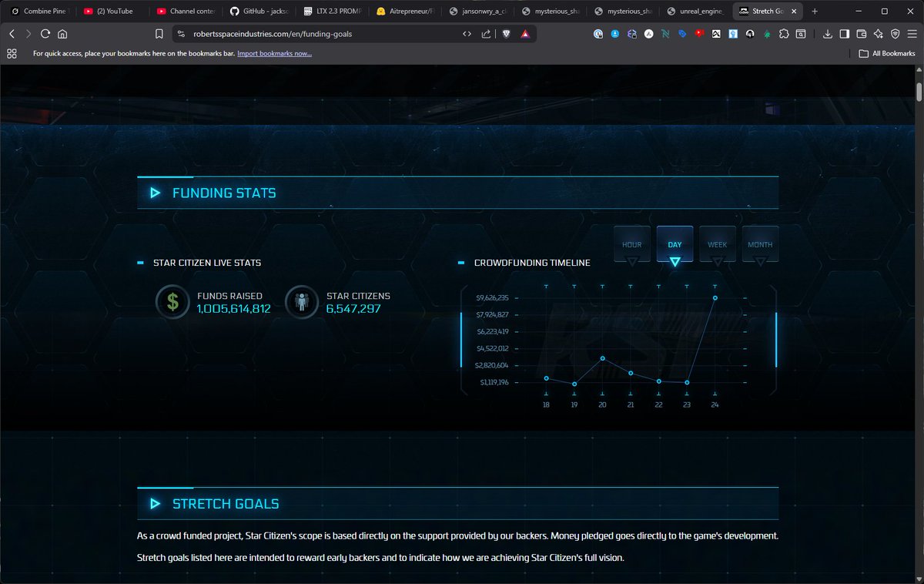Open a new browser tab
This screenshot has height=584, width=924.
(815, 11)
